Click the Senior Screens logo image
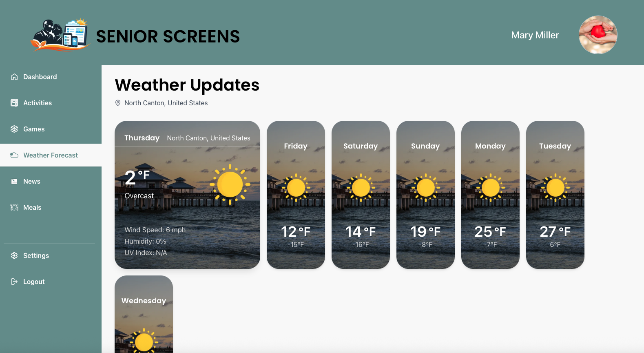644x353 pixels. (x=60, y=35)
